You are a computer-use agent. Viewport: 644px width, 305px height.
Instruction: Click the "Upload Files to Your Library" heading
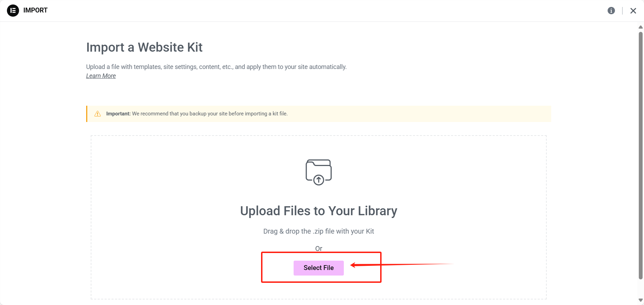pos(319,211)
